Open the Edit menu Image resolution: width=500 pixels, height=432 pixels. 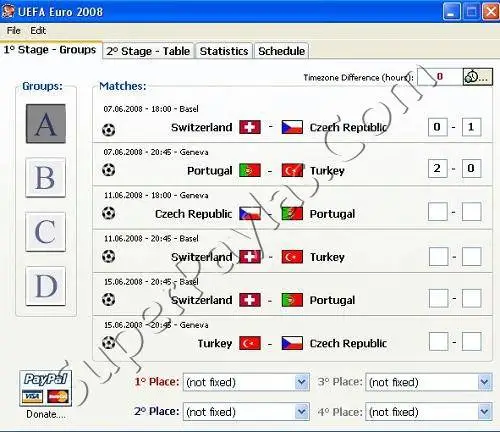click(38, 31)
